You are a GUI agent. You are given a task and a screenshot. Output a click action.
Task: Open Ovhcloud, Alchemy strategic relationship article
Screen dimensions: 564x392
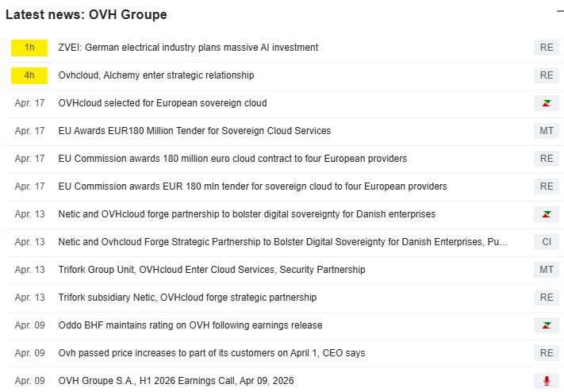[x=156, y=75]
